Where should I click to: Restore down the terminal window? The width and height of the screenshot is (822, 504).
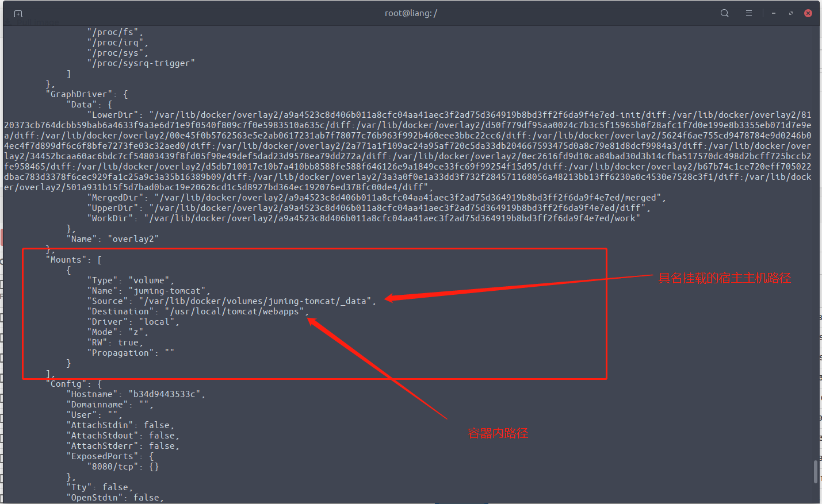[x=791, y=13]
